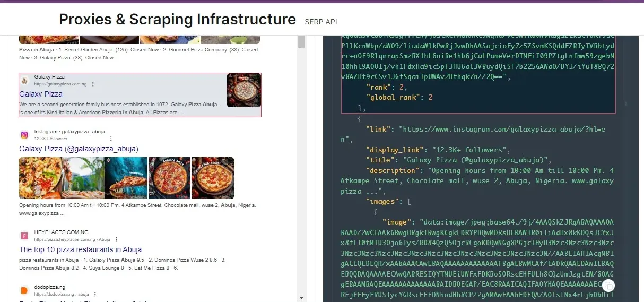Click the '12.3K+ followers' text under Instagram

click(x=51, y=139)
